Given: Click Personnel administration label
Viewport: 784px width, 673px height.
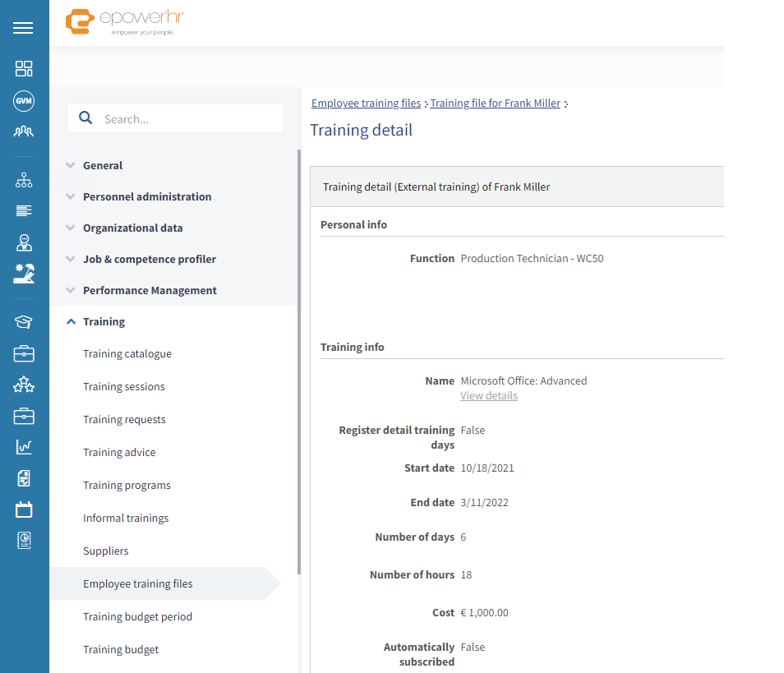Looking at the screenshot, I should point(147,196).
